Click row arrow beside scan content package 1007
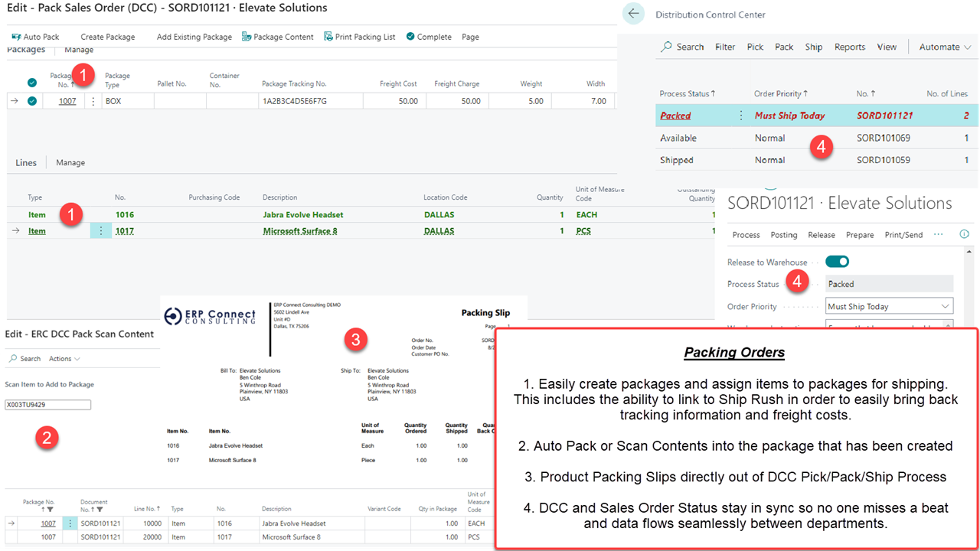Image resolution: width=980 pixels, height=551 pixels. (11, 523)
